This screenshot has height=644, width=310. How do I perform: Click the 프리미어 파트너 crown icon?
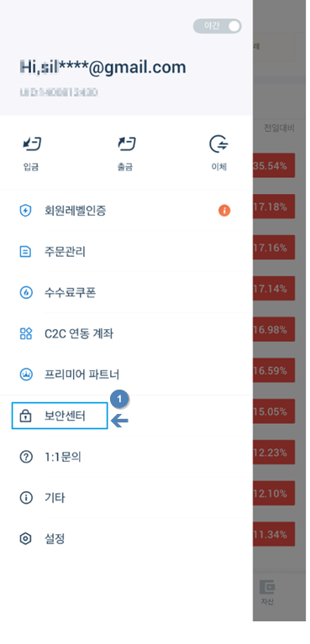26,374
